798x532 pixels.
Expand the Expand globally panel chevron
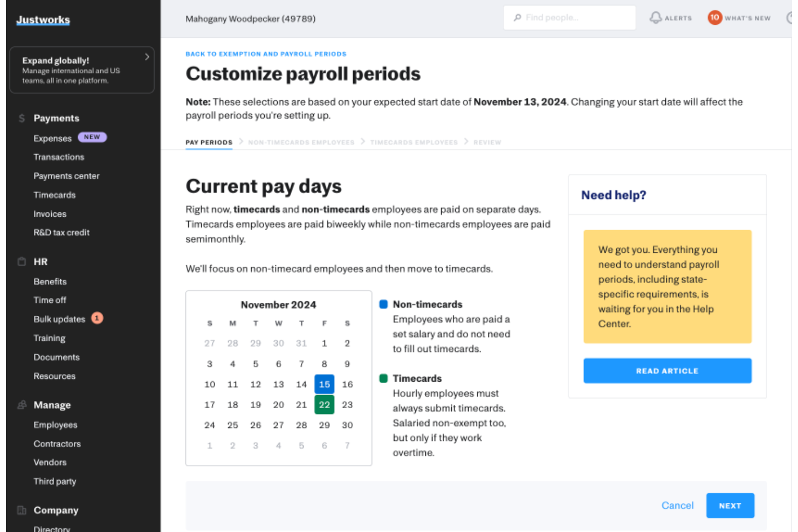147,57
